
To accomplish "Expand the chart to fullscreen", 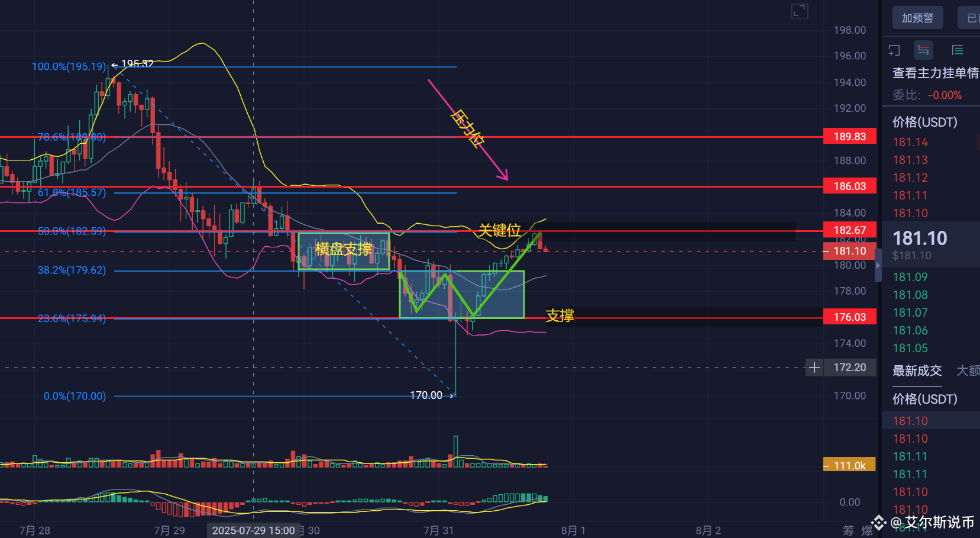I will click(x=800, y=11).
